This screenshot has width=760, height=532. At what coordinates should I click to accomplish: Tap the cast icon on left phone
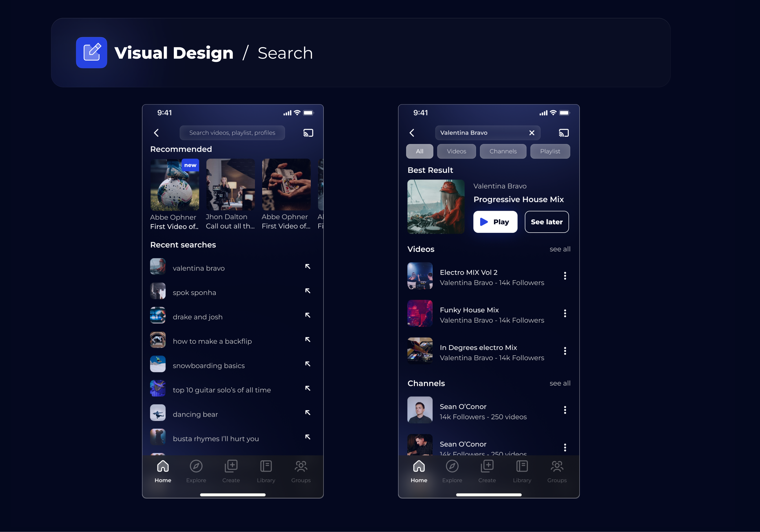pyautogui.click(x=308, y=133)
